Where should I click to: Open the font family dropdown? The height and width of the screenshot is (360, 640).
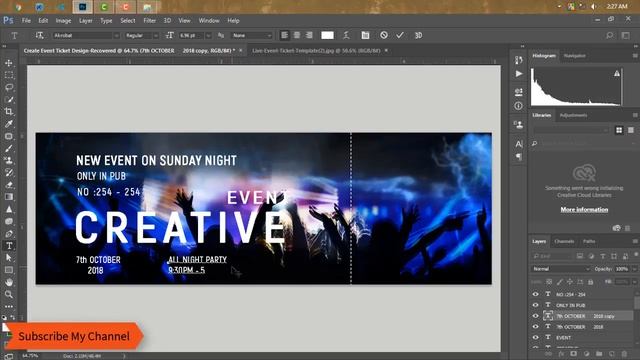pyautogui.click(x=116, y=36)
